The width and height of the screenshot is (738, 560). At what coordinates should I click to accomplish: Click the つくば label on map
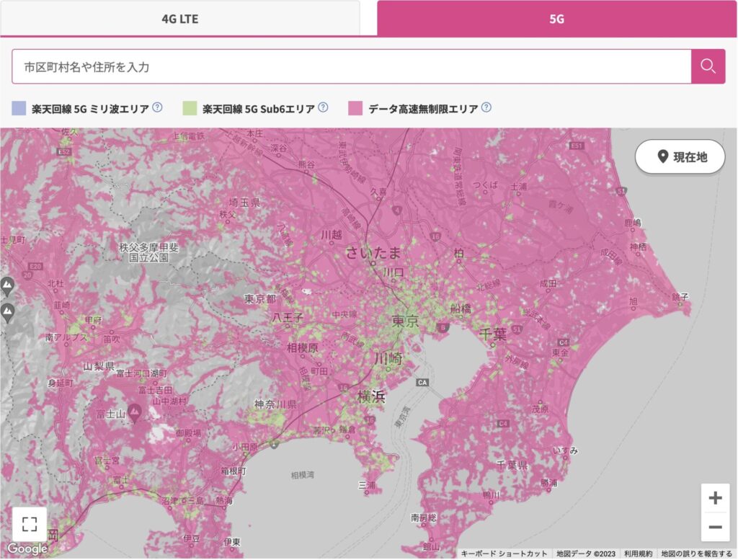tap(486, 185)
